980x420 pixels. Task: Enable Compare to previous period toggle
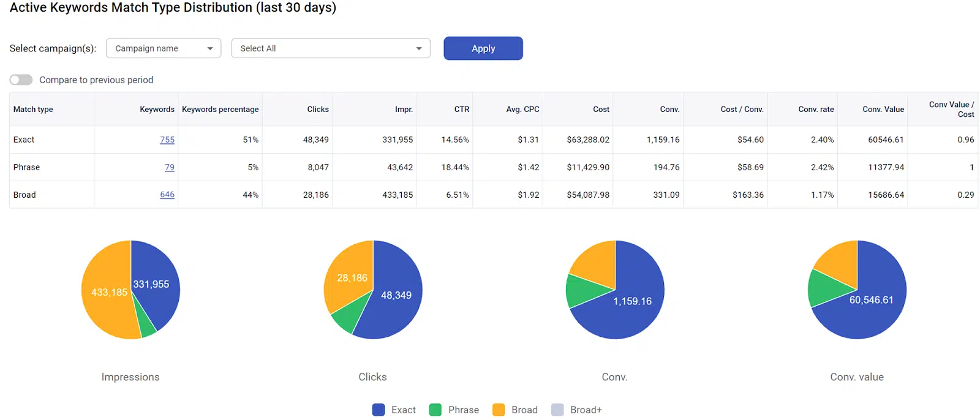coord(21,80)
